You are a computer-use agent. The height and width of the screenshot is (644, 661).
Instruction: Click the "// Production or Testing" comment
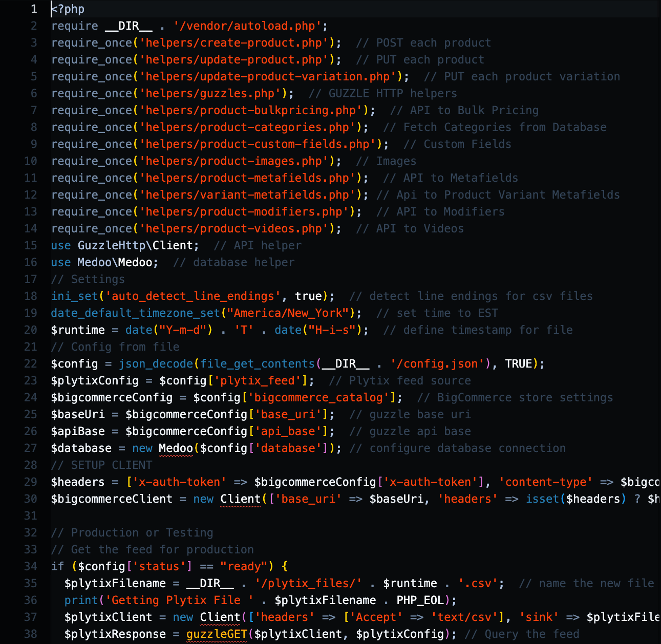tap(132, 532)
